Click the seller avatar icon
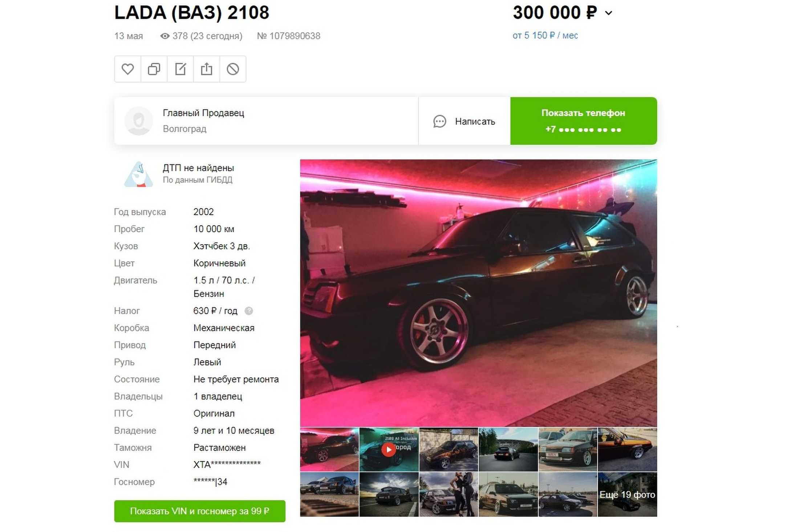This screenshot has height=532, width=799. tap(138, 121)
